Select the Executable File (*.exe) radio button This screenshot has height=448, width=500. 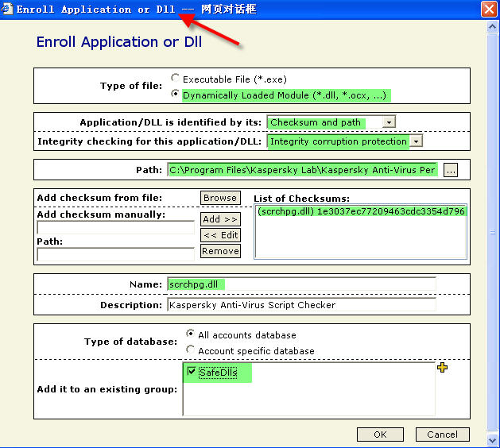pos(175,78)
